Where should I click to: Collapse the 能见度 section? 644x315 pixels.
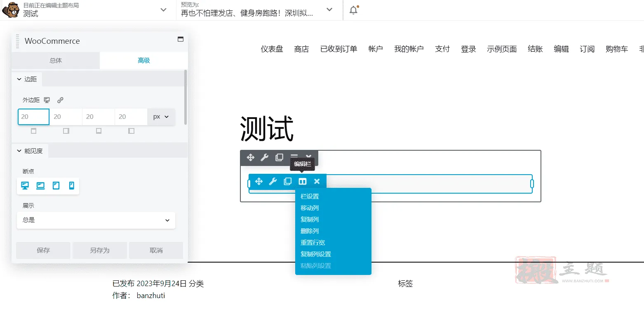coord(30,151)
